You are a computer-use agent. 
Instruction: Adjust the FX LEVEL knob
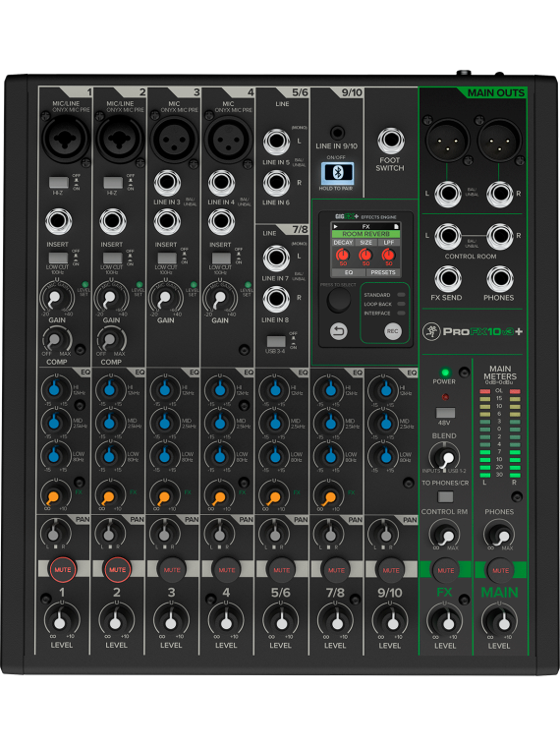click(445, 621)
